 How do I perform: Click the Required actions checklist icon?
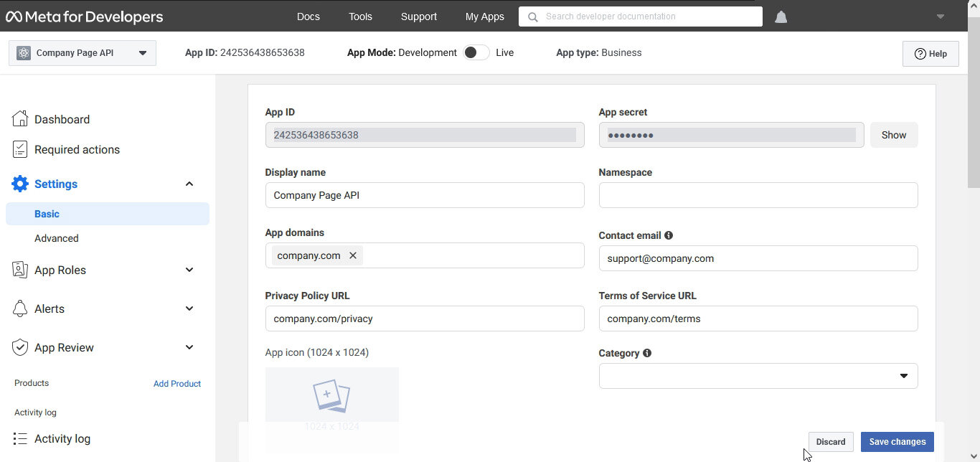[x=20, y=149]
